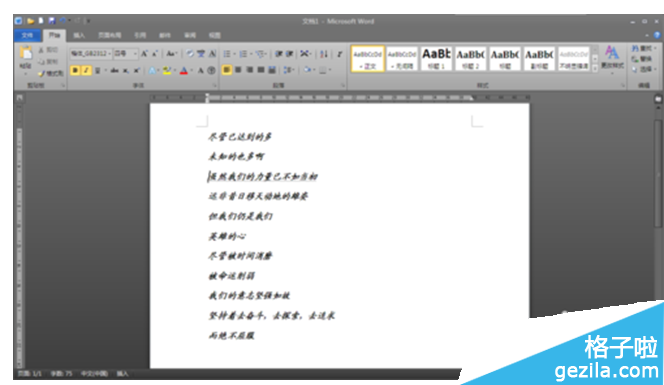Open the blue File tab
Image resolution: width=664 pixels, height=385 pixels.
(28, 35)
